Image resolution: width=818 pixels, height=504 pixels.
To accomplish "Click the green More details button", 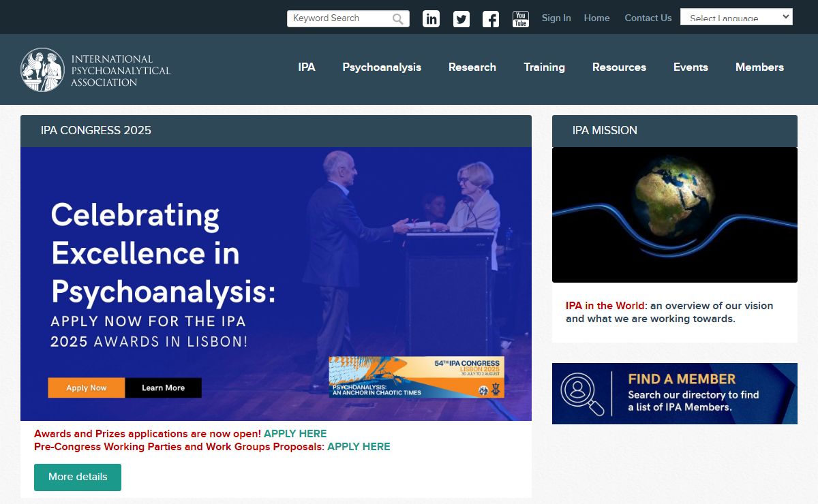I will (78, 477).
